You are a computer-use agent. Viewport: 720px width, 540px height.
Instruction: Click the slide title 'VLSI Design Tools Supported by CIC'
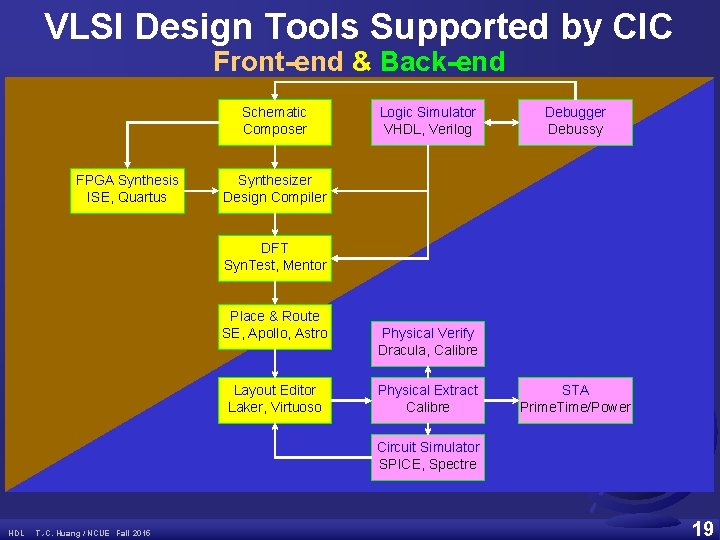click(x=359, y=27)
